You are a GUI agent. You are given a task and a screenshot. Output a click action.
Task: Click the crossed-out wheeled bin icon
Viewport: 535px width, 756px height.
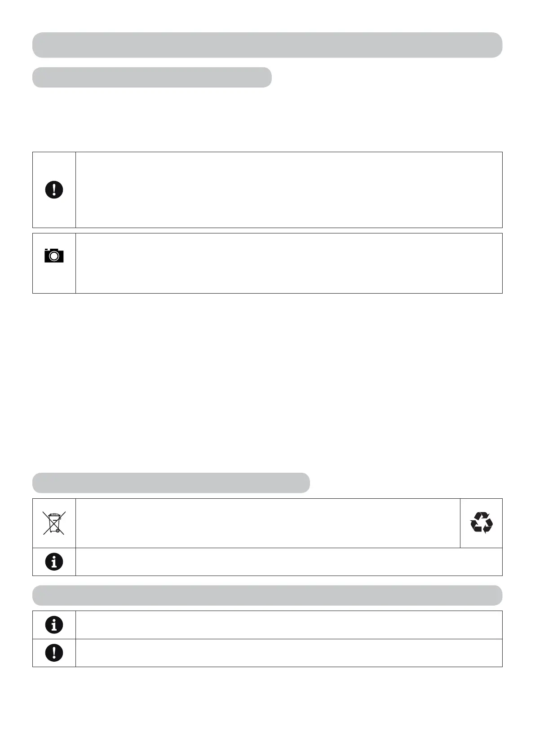tap(54, 523)
